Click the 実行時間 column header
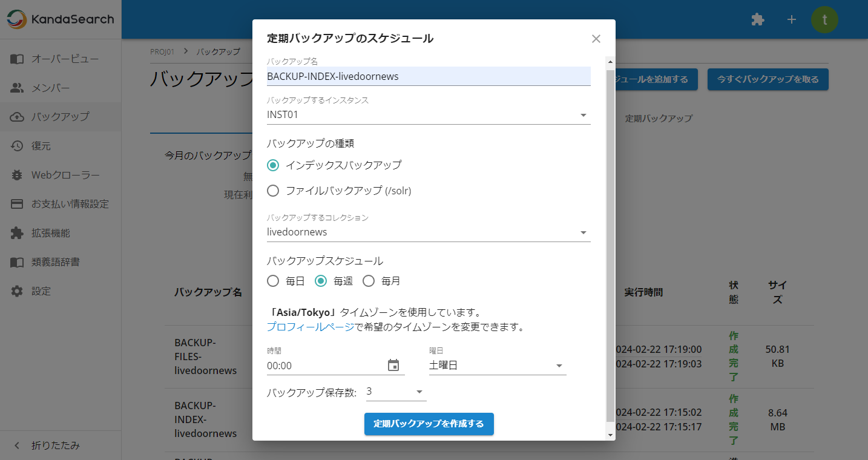This screenshot has width=868, height=460. click(643, 292)
